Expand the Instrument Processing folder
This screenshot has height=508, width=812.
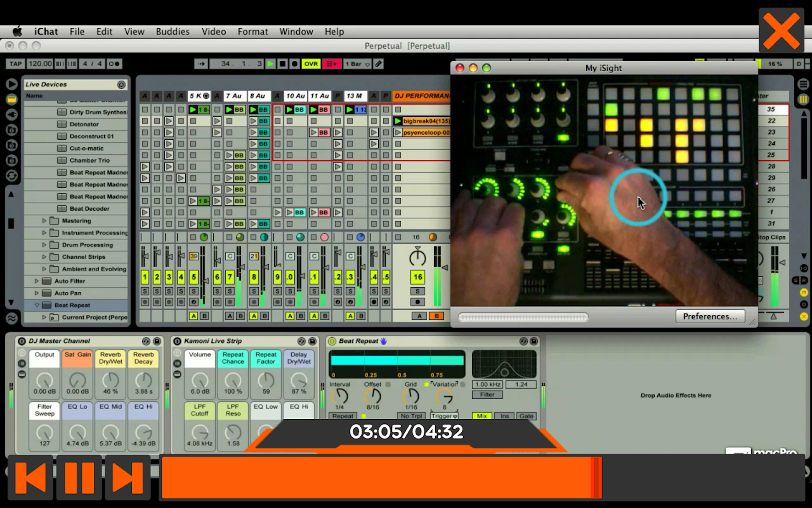point(44,233)
